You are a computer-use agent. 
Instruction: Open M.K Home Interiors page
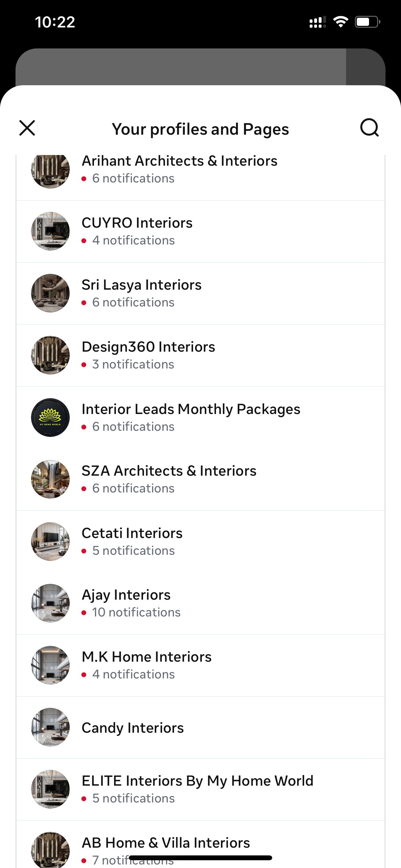(x=200, y=666)
